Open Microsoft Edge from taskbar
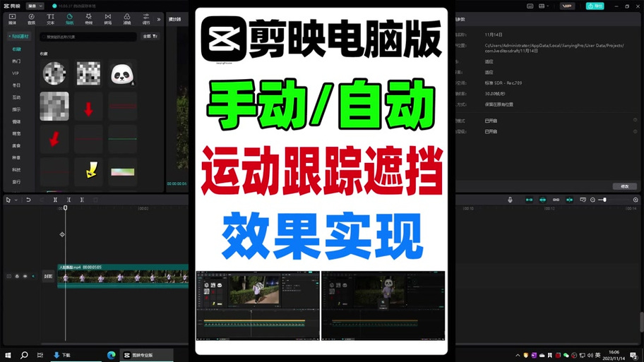The height and width of the screenshot is (362, 644). pyautogui.click(x=111, y=355)
